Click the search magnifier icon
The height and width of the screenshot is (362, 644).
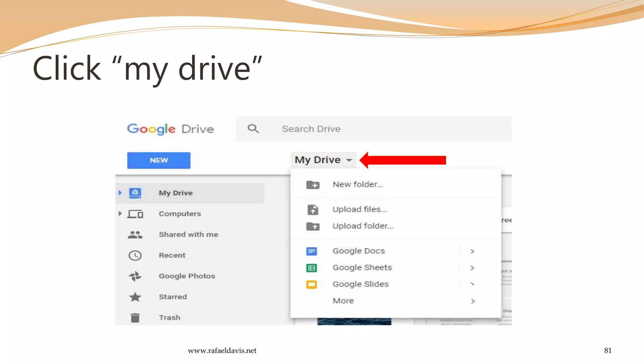[253, 129]
